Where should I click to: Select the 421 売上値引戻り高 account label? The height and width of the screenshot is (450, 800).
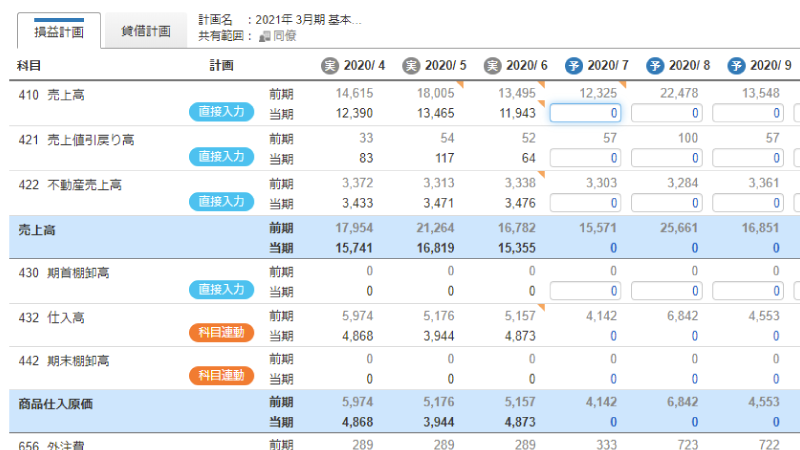[x=77, y=140]
